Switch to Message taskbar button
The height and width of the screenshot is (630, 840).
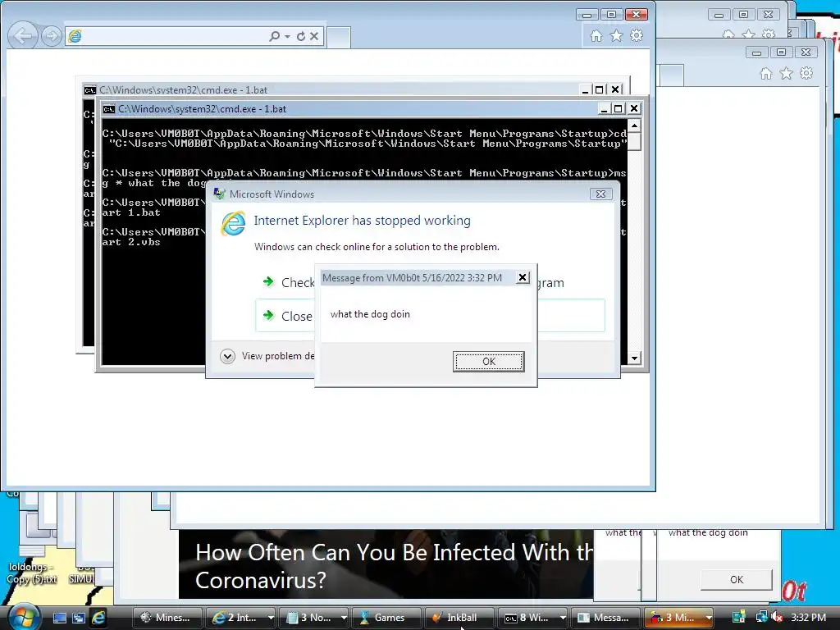pyautogui.click(x=605, y=618)
